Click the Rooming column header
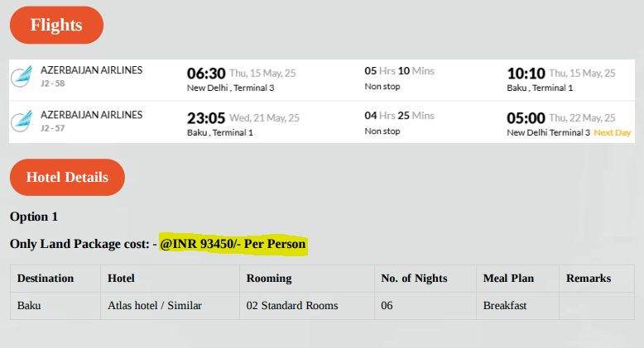644x348 pixels. click(x=269, y=279)
